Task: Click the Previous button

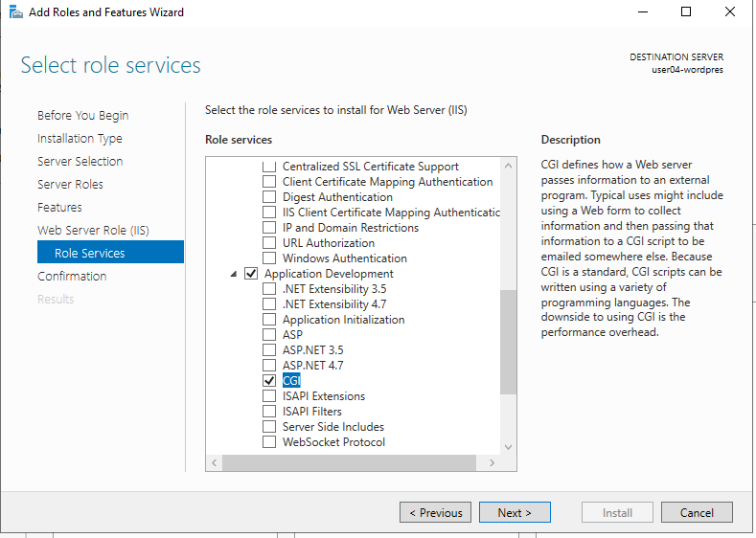Action: [435, 512]
